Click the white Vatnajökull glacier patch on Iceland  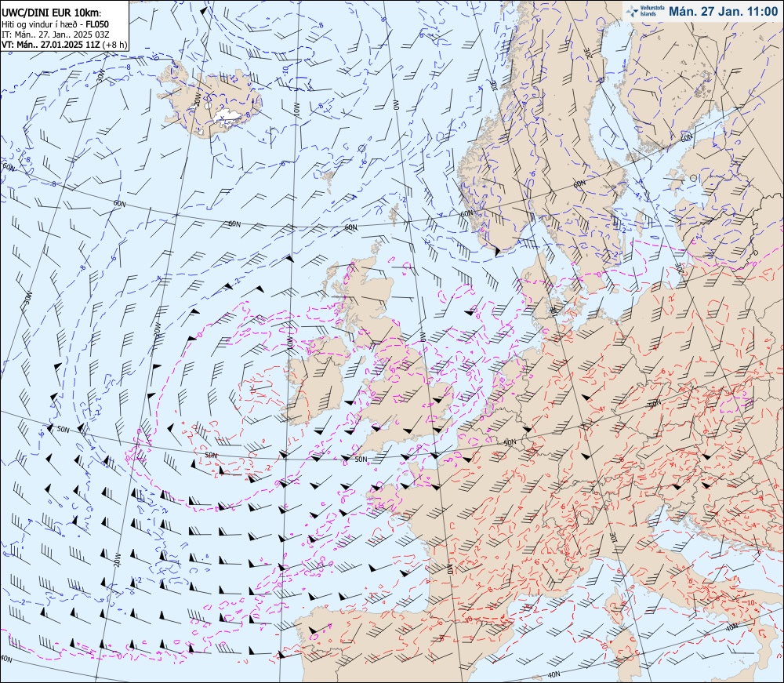pos(227,116)
